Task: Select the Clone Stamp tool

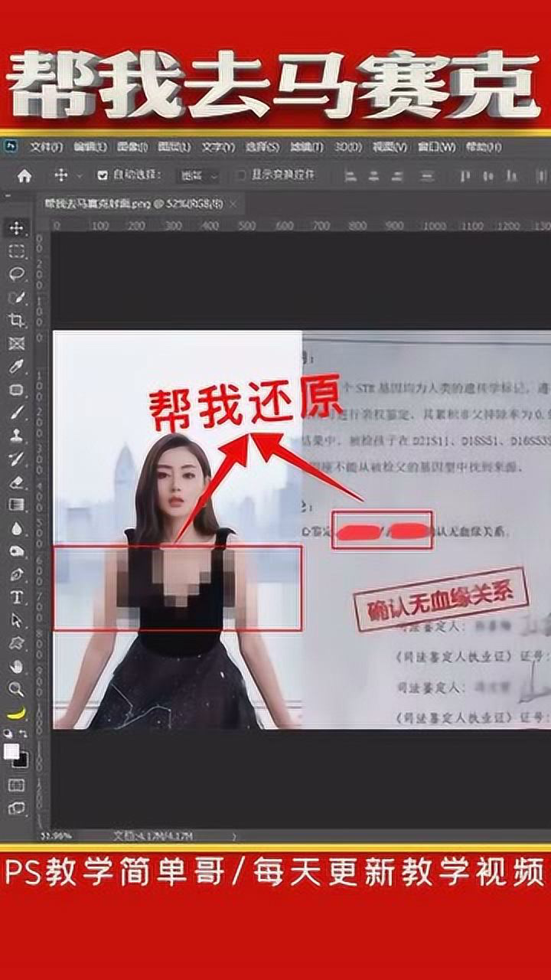Action: 17,435
